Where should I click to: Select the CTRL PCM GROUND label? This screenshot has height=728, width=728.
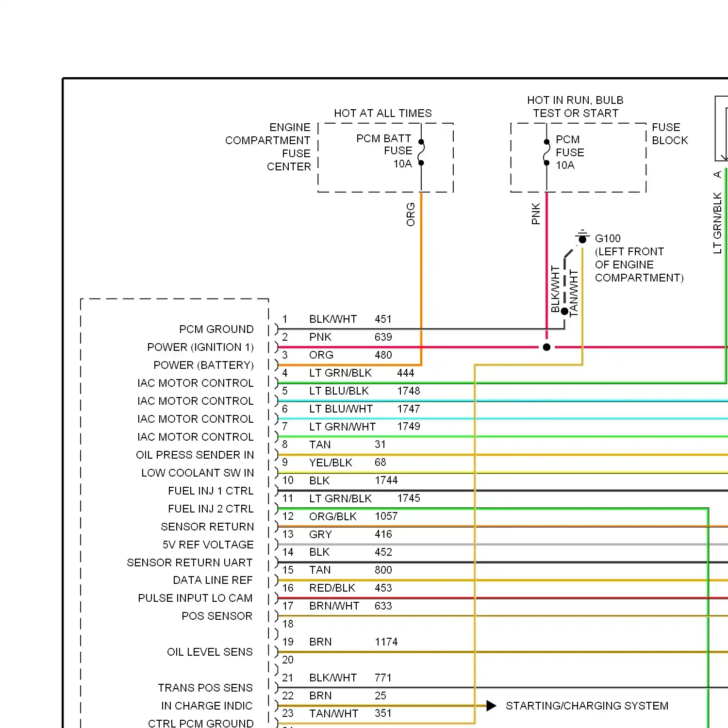201,723
